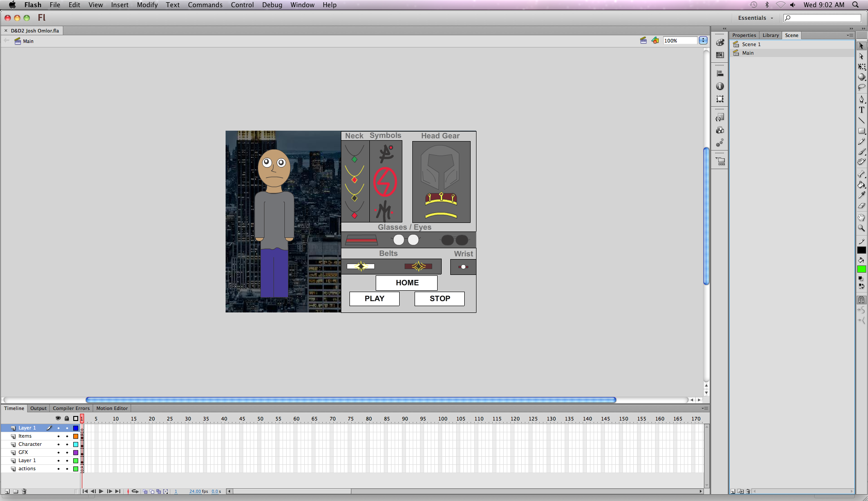Collapse the Tools panel arrows
Viewport: 868px width, 501px height.
(863, 28)
